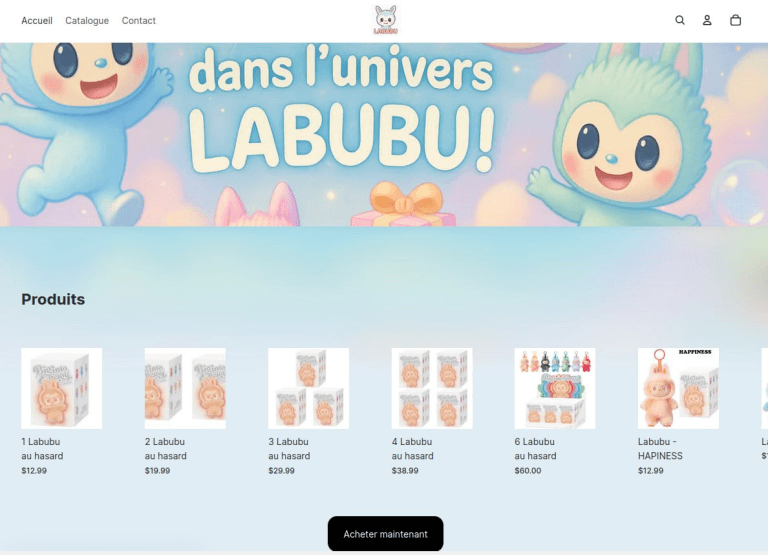View the Labubu HAPINESS product image
This screenshot has height=555, width=768.
[678, 388]
